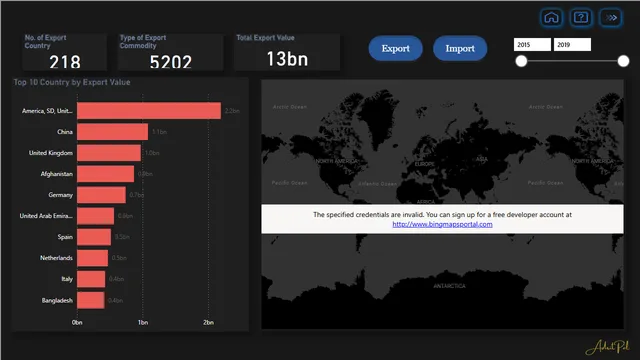The height and width of the screenshot is (360, 640).
Task: Select the Germany bar
Action: pyautogui.click(x=102, y=195)
